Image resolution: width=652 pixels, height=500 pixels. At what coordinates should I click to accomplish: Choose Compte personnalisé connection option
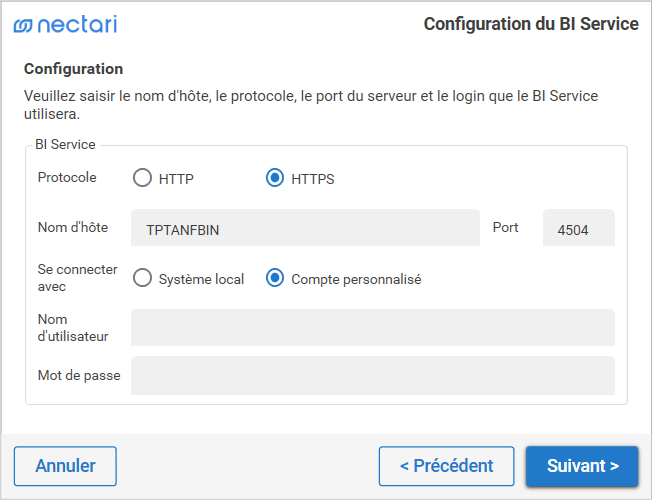click(x=275, y=279)
